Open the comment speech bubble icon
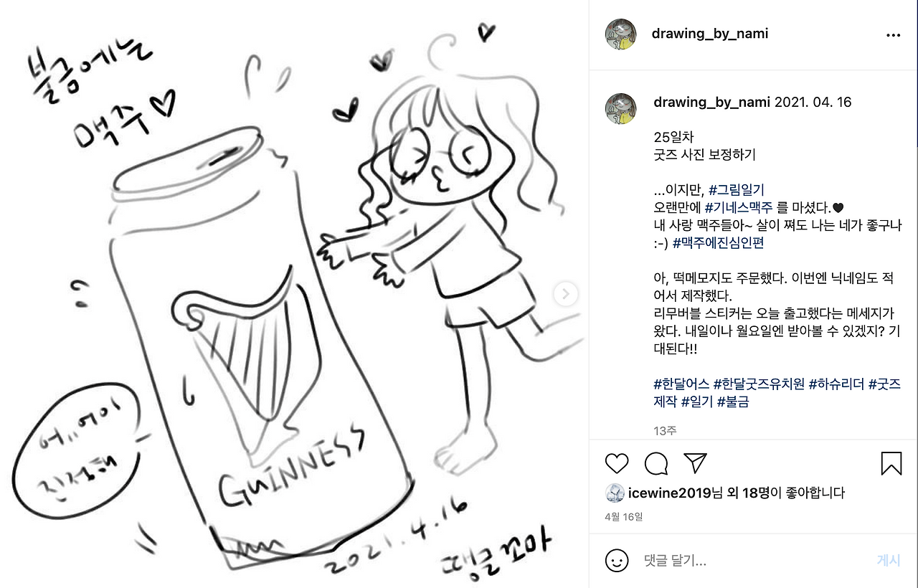Screen dimensions: 918x588 pyautogui.click(x=656, y=463)
